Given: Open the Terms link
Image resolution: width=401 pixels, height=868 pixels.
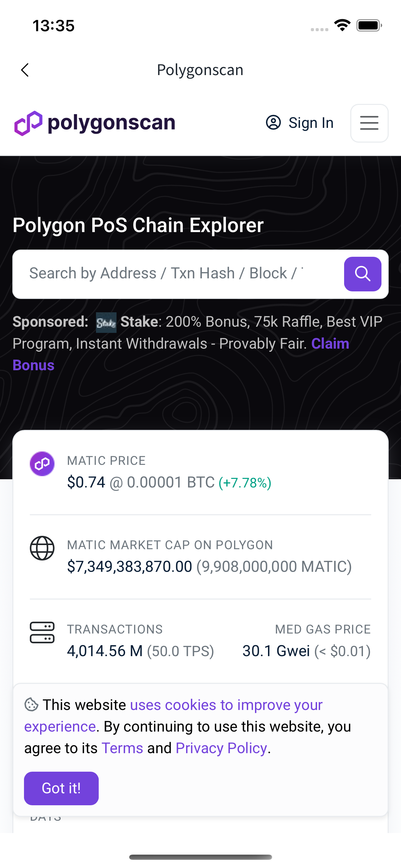Looking at the screenshot, I should tap(122, 748).
